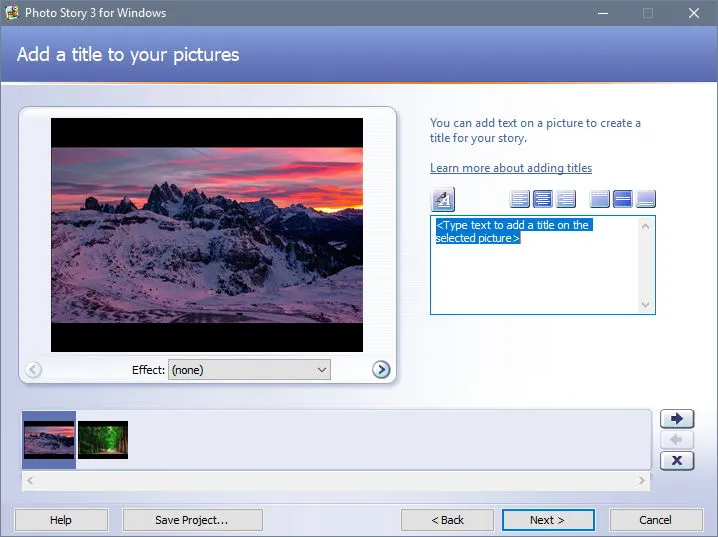The width and height of the screenshot is (718, 537).
Task: Position title text in the middle vertically
Action: coord(623,199)
